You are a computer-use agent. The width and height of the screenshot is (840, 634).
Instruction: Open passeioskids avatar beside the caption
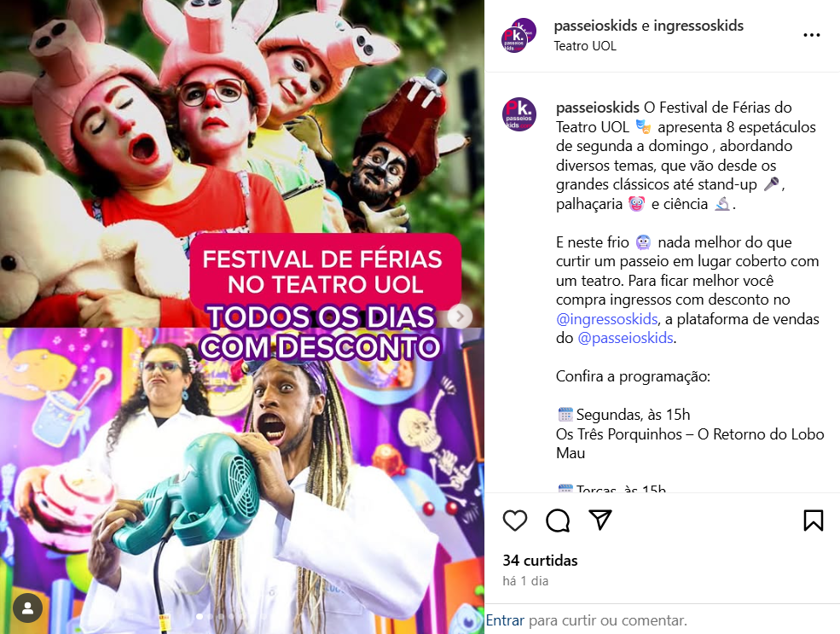coord(519,114)
